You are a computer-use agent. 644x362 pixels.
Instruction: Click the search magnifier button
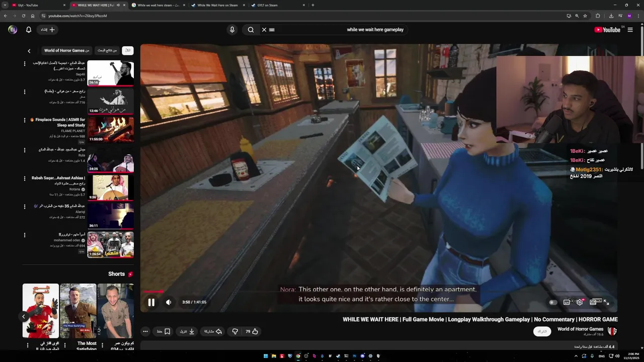click(251, 30)
